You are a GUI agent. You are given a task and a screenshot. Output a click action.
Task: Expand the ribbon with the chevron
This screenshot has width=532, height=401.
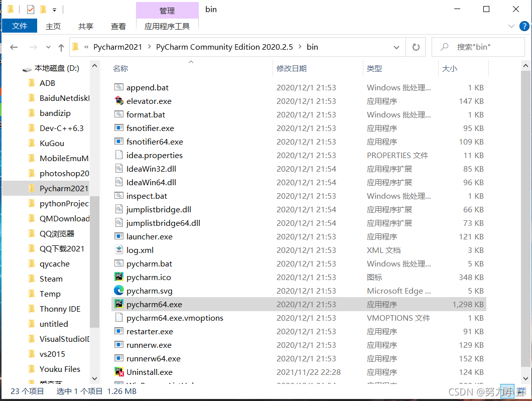[x=511, y=26]
